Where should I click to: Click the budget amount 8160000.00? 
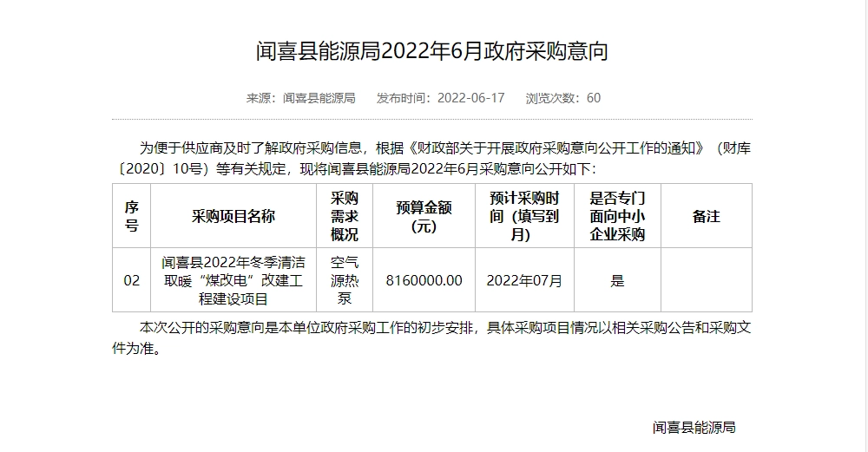click(x=424, y=280)
